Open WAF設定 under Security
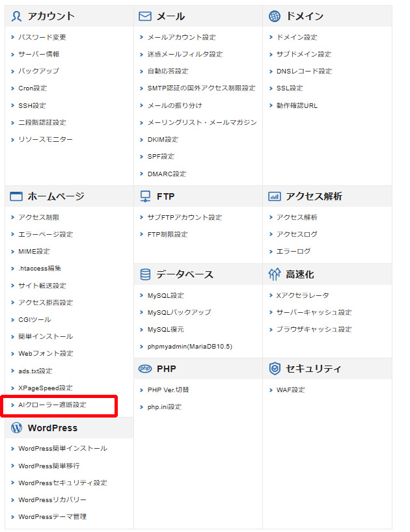The image size is (410, 532). tap(290, 390)
